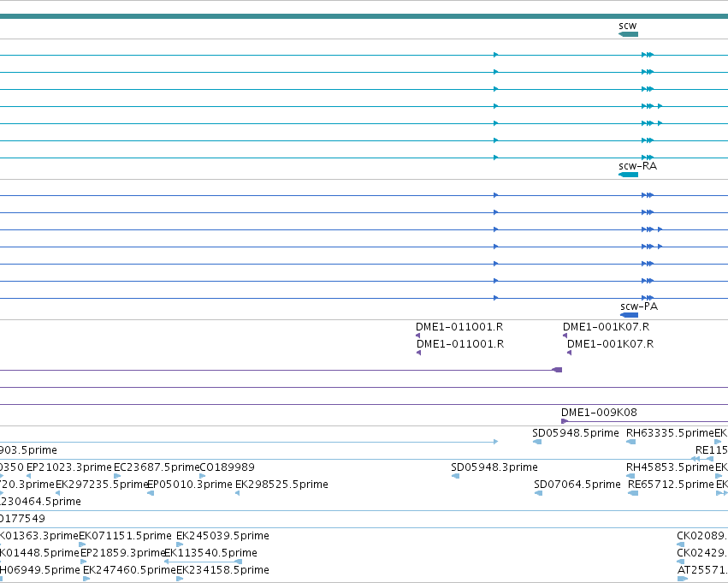Select the SD05948.3prime EST label

tap(494, 467)
